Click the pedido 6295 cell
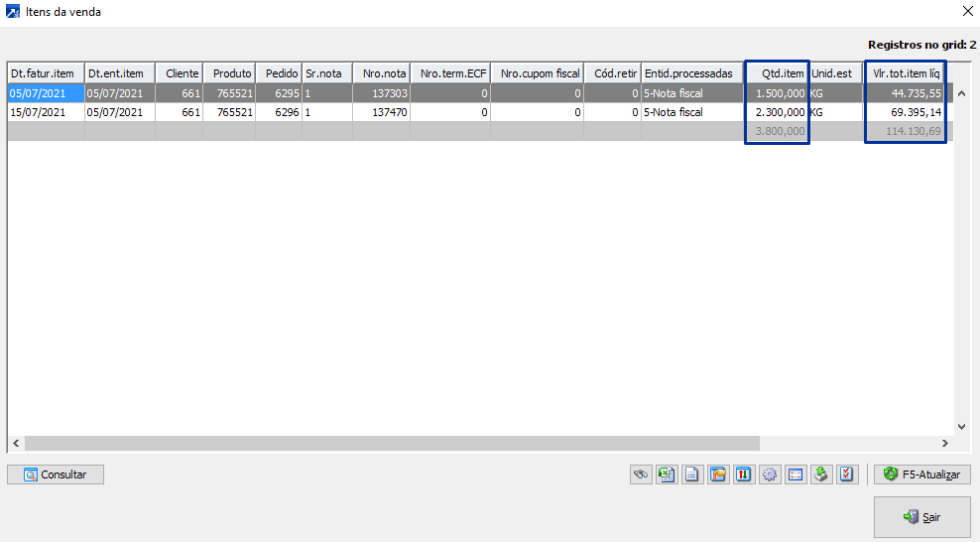Screen dimensions: 980x542 pyautogui.click(x=278, y=93)
